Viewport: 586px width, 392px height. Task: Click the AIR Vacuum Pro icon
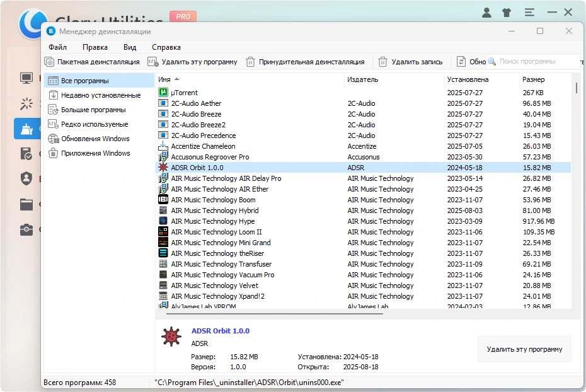(x=163, y=275)
